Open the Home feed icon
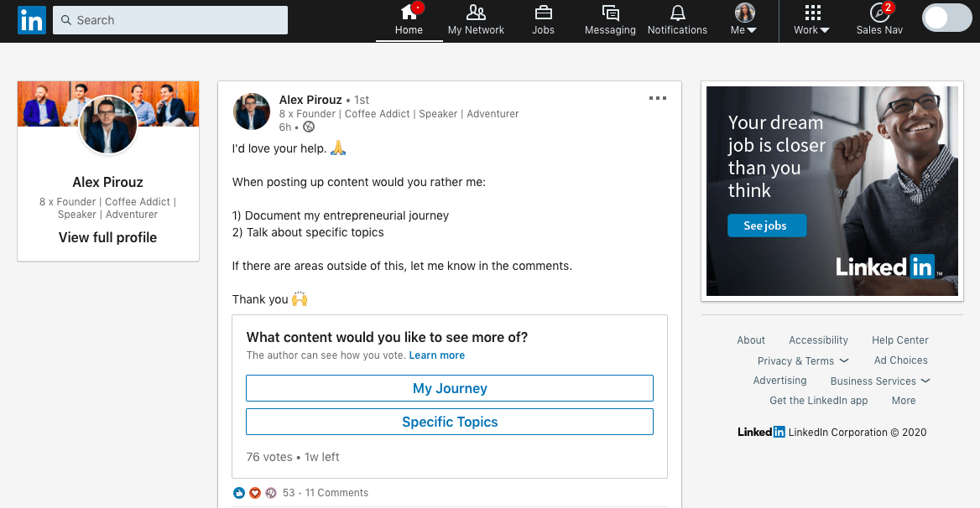 coord(409,13)
